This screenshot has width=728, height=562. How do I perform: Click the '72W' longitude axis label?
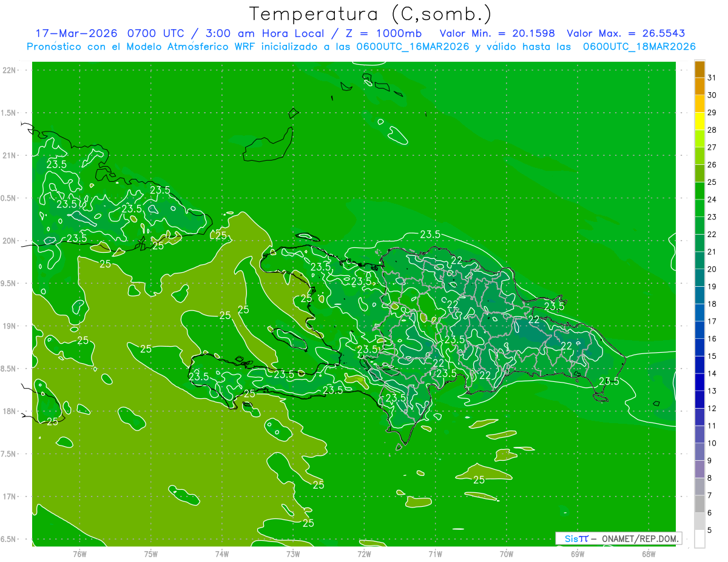(x=364, y=554)
